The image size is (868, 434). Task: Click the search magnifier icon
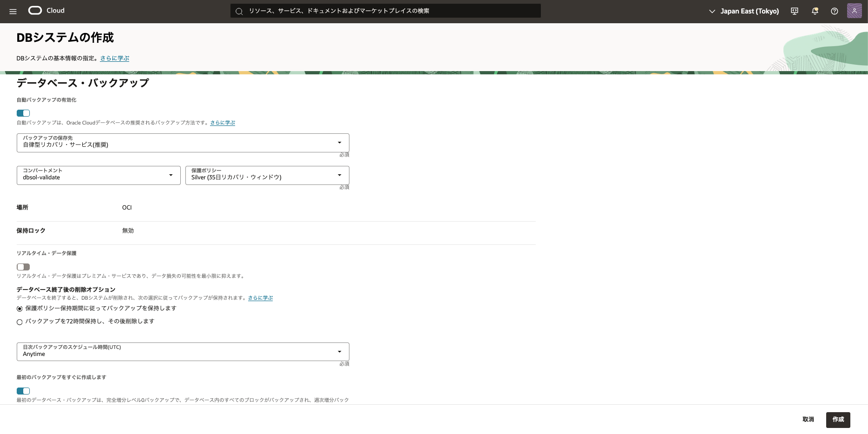point(239,11)
